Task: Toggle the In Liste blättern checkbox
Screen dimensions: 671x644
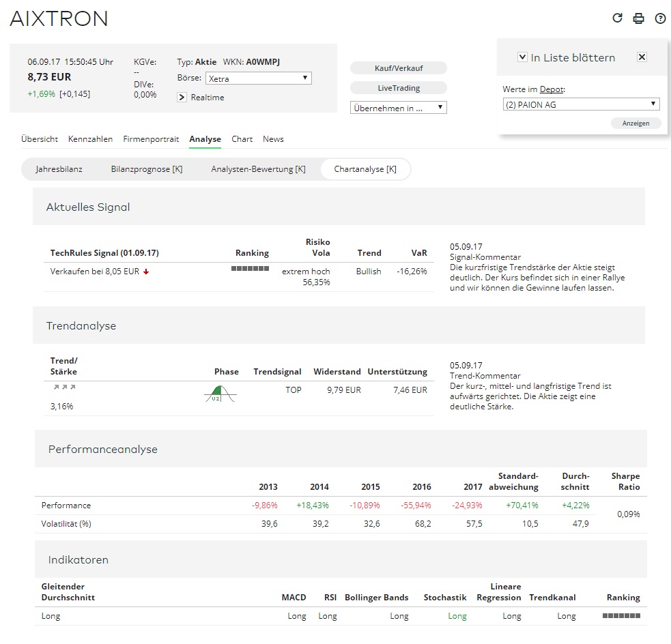Action: pos(524,57)
